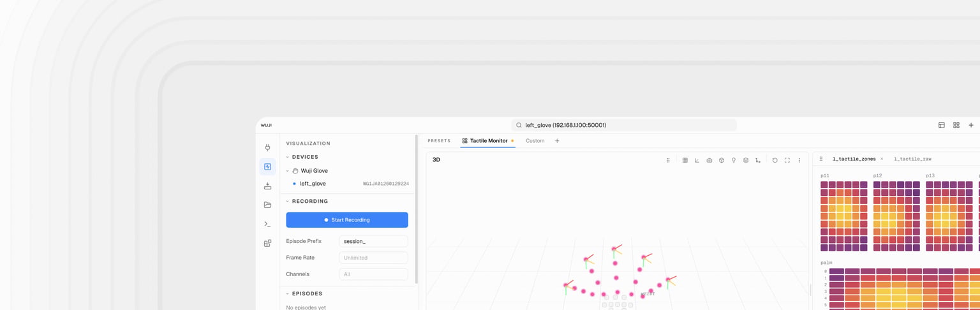Click the coordinate frame icon in 3D toolbar
The image size is (980, 310).
coord(757,160)
